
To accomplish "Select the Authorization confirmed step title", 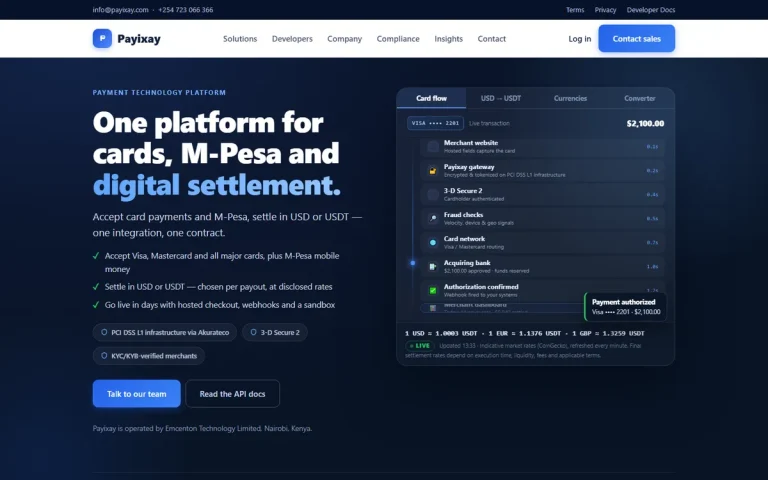I will click(481, 287).
